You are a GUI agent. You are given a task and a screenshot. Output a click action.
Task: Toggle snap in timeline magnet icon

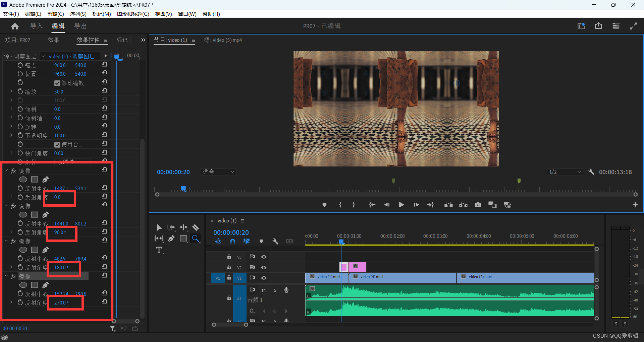point(232,241)
